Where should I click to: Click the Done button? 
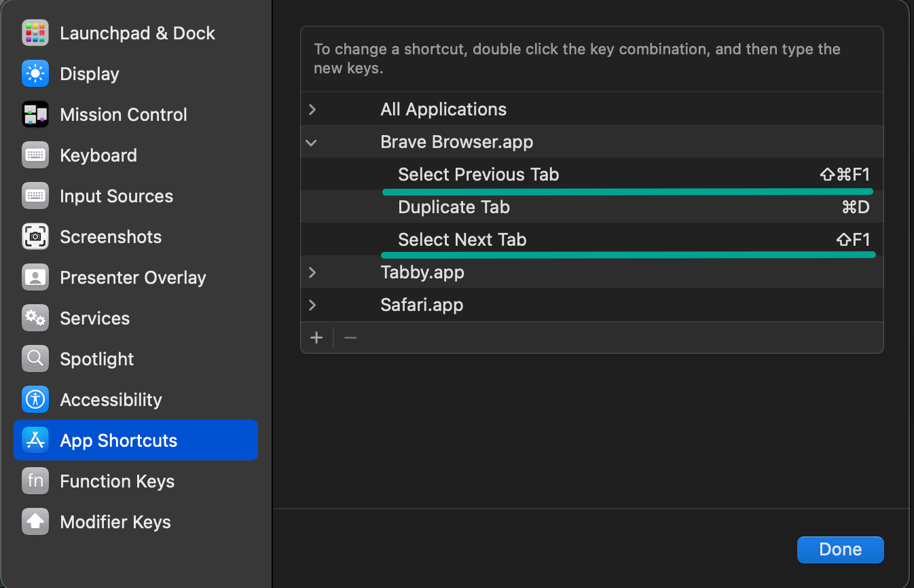click(841, 549)
